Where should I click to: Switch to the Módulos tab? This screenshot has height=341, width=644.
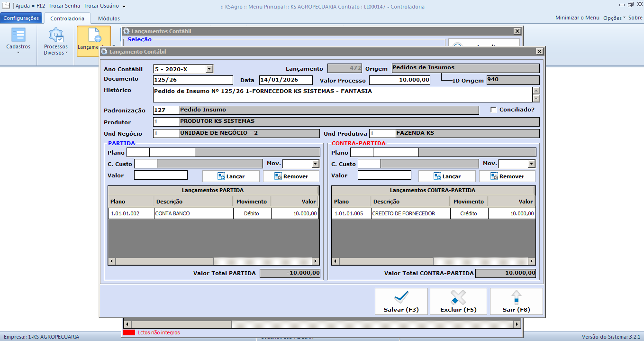pos(109,18)
